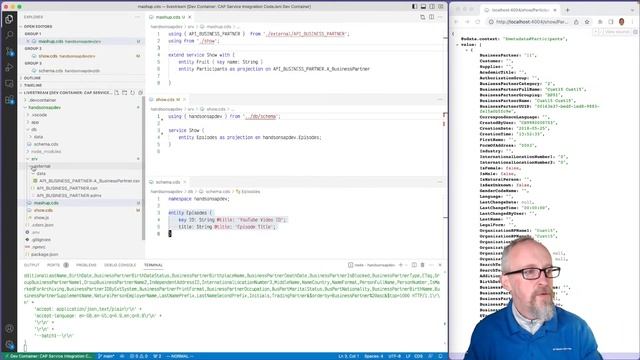Open the OUTPUT panel tab

(x=31, y=265)
